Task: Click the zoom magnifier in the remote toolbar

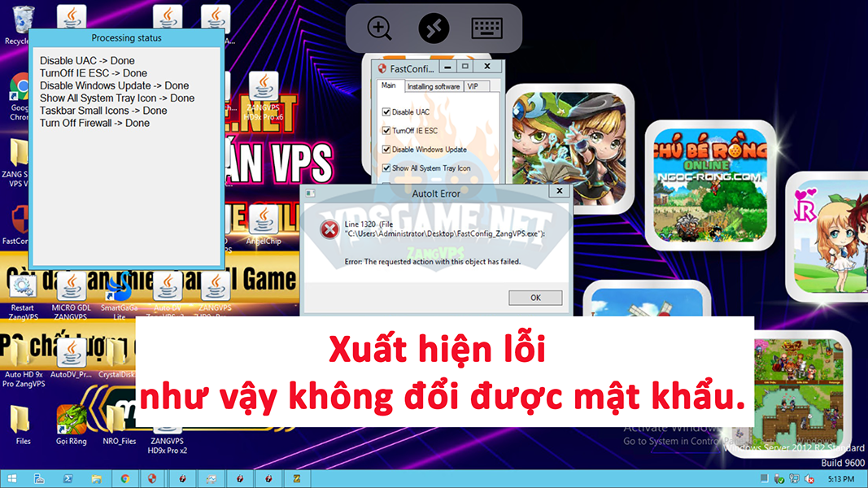Action: click(379, 28)
